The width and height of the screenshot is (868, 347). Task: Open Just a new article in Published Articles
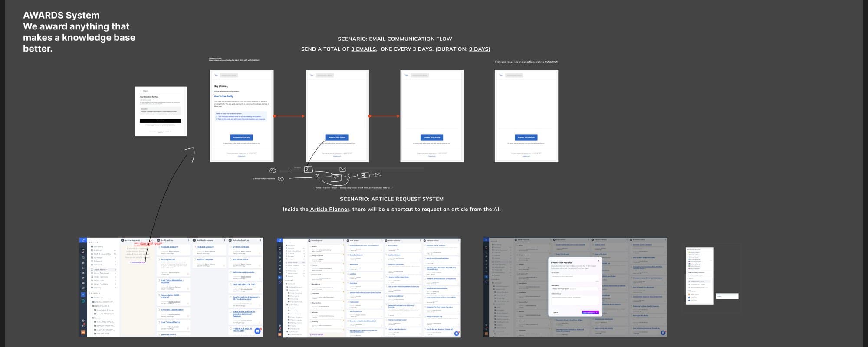coord(240,259)
